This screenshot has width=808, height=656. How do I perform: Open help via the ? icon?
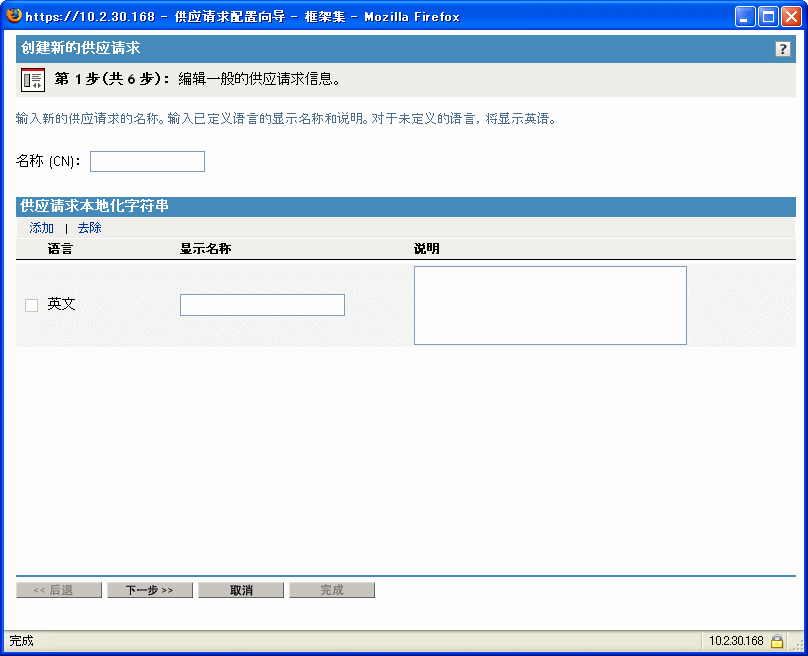pos(783,48)
